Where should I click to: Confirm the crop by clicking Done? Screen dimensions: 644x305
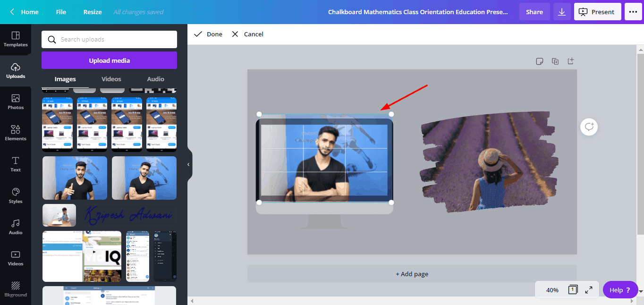tap(208, 34)
